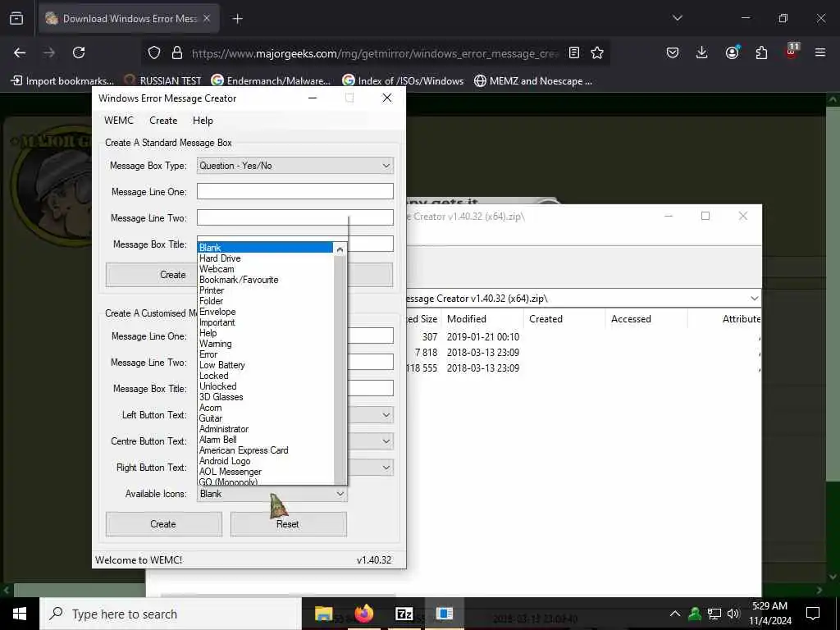Expand the 7-Zip path dropdown arrow

754,299
